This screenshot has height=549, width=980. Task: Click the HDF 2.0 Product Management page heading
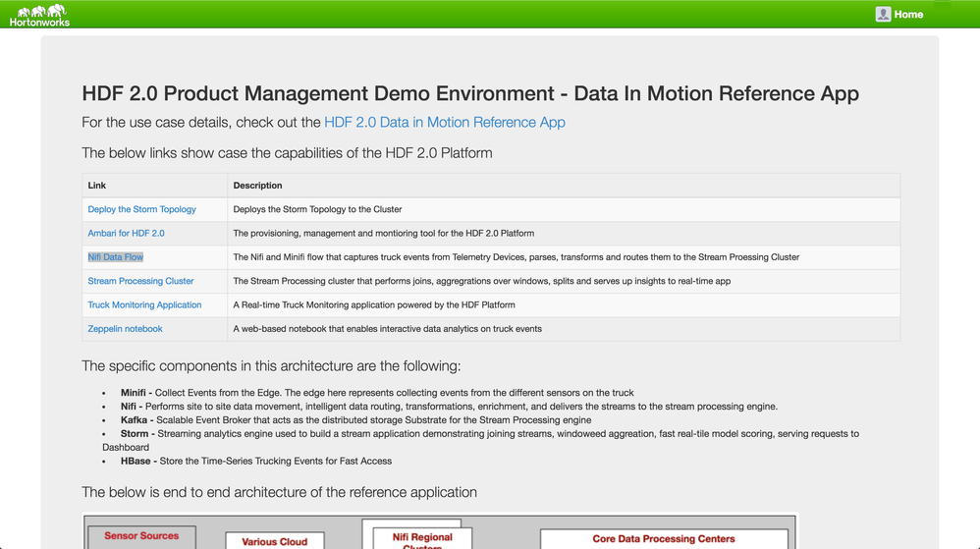coord(470,93)
